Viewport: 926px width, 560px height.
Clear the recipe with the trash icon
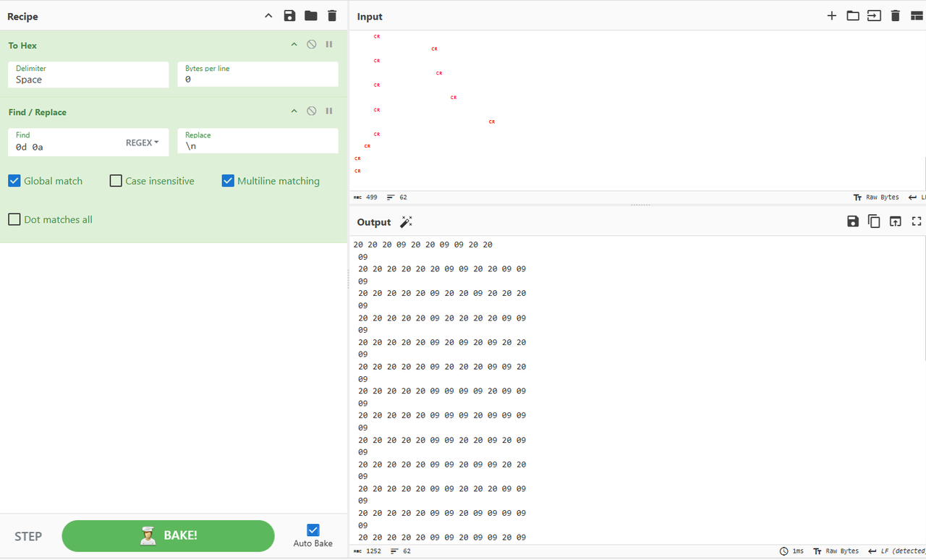pos(332,16)
